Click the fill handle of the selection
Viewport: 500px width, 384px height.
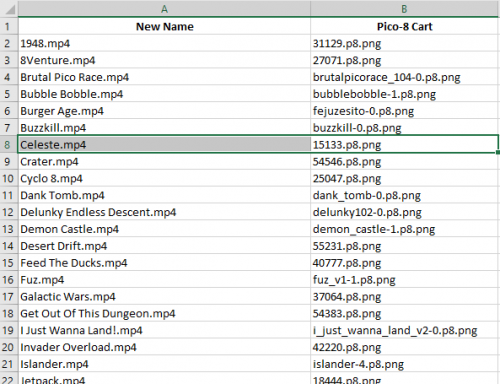(x=498, y=153)
